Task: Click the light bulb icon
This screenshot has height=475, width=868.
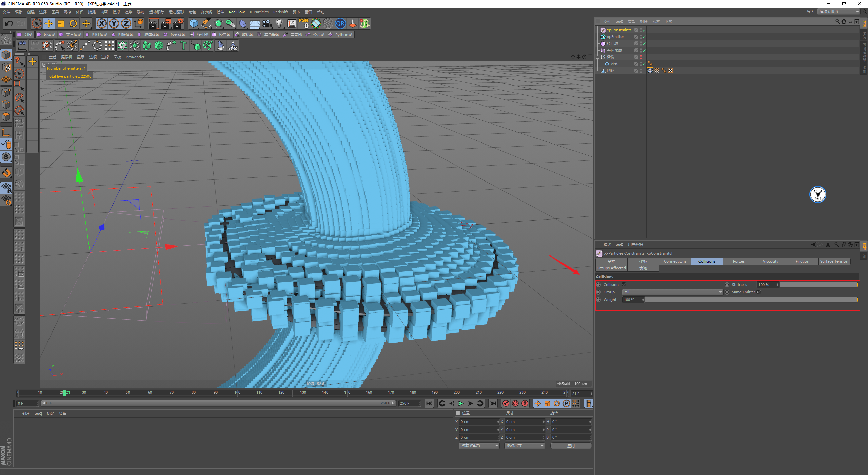Action: point(279,24)
